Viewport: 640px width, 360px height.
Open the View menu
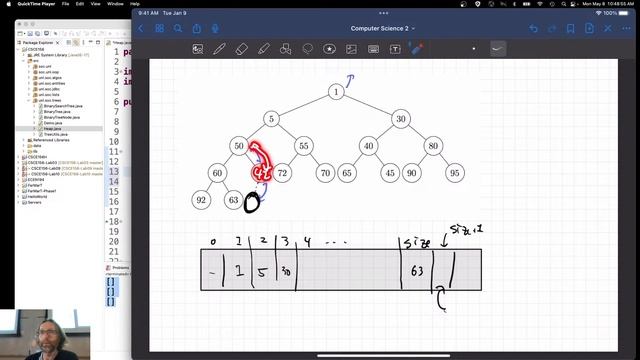pos(96,4)
